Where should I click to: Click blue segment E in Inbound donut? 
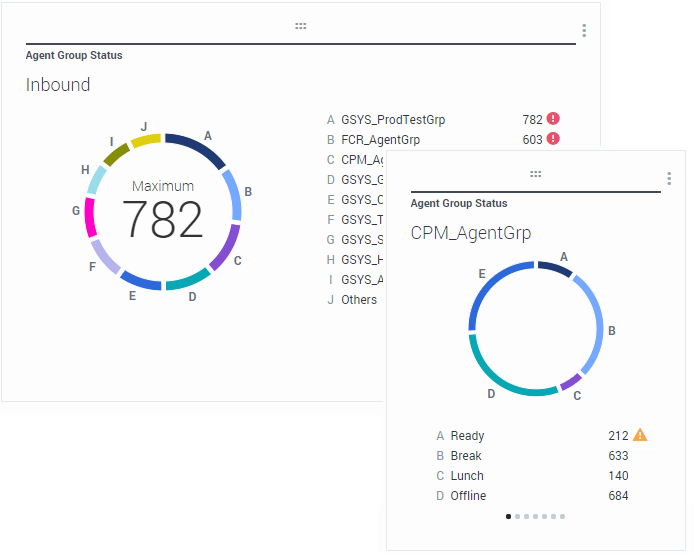coord(139,281)
